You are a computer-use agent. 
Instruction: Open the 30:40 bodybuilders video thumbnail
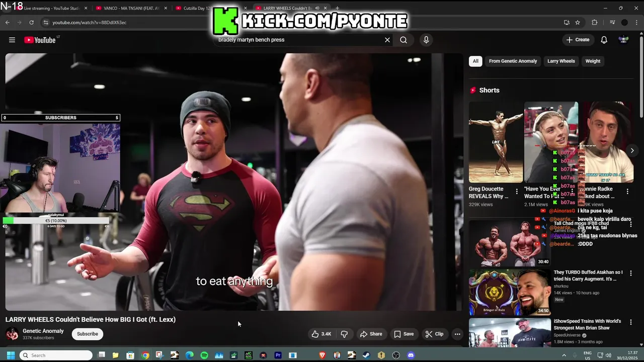510,242
